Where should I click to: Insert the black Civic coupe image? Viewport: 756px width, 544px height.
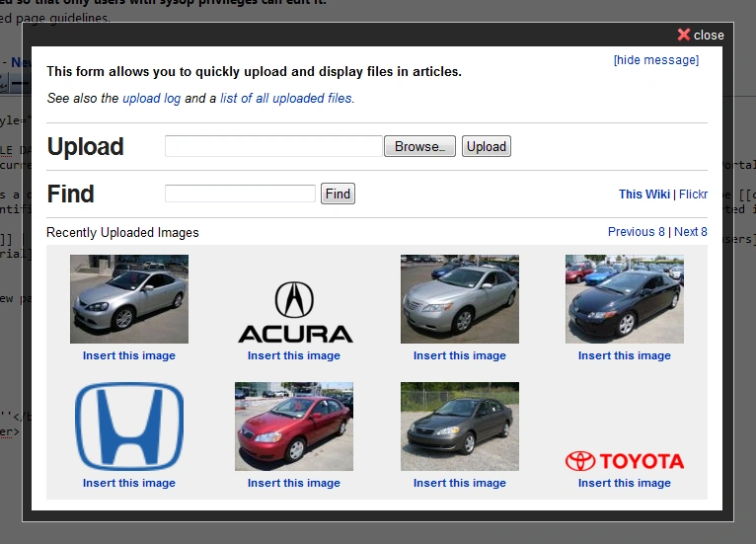(625, 355)
